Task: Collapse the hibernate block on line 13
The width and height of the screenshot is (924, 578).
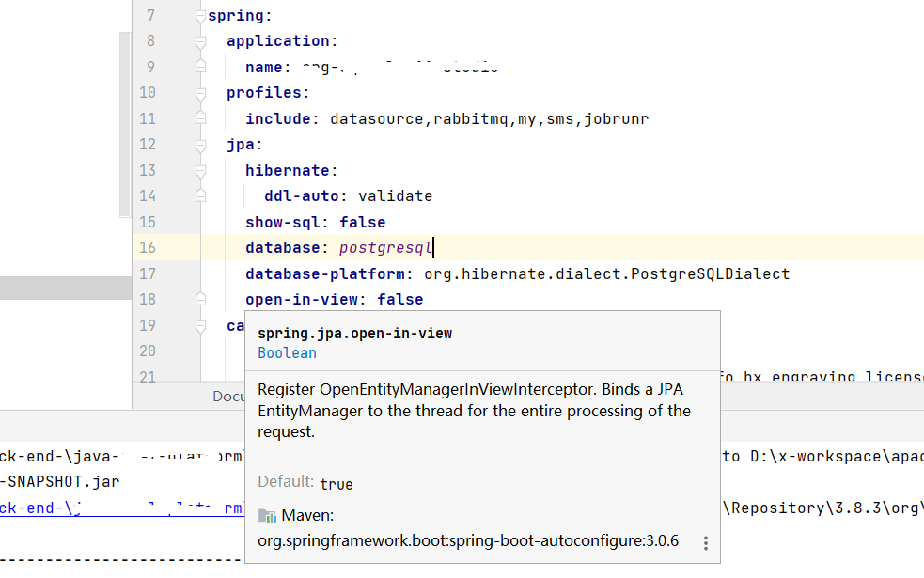Action: pos(200,171)
